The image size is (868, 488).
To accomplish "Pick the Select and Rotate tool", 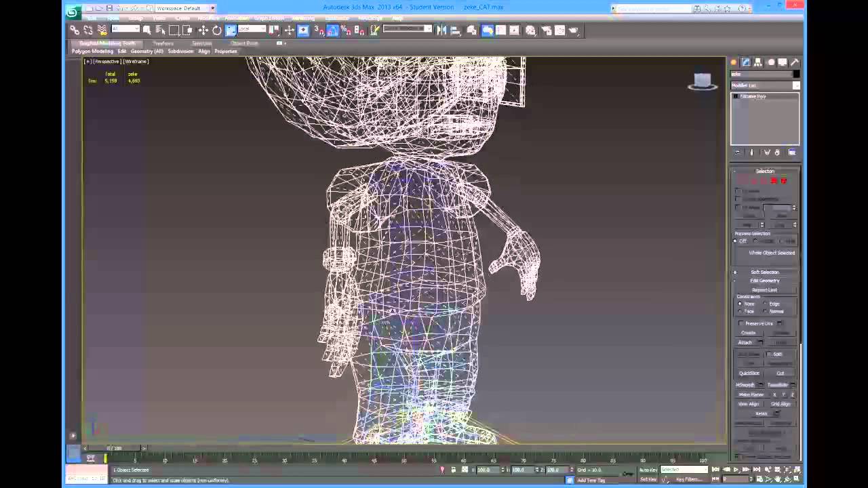I will click(216, 30).
